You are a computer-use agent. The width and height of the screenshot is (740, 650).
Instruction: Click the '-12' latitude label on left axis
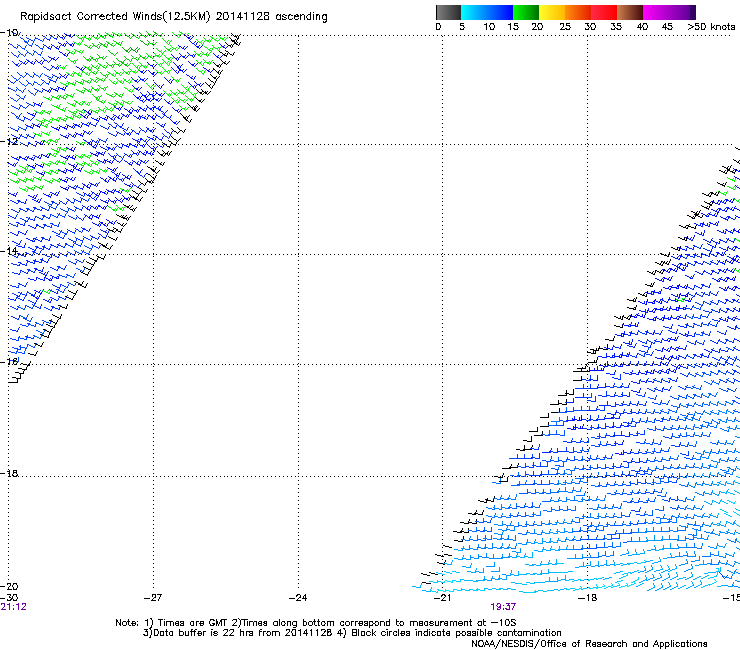pos(9,142)
